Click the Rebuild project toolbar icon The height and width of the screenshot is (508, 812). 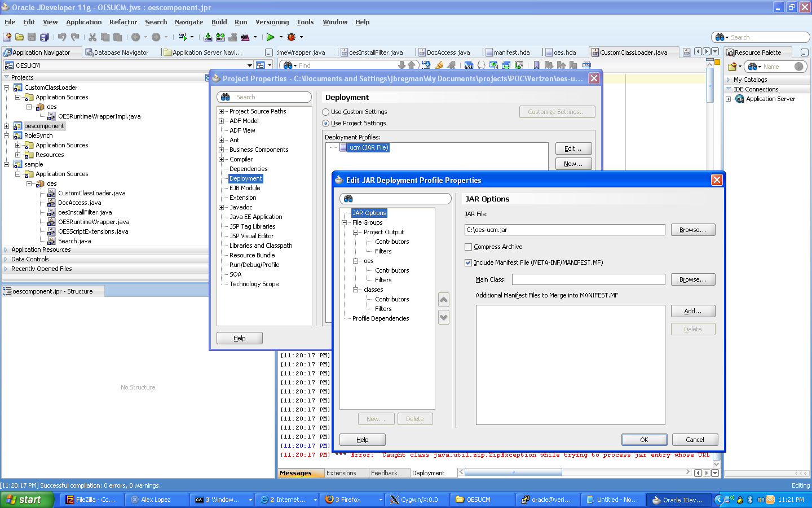(x=220, y=37)
